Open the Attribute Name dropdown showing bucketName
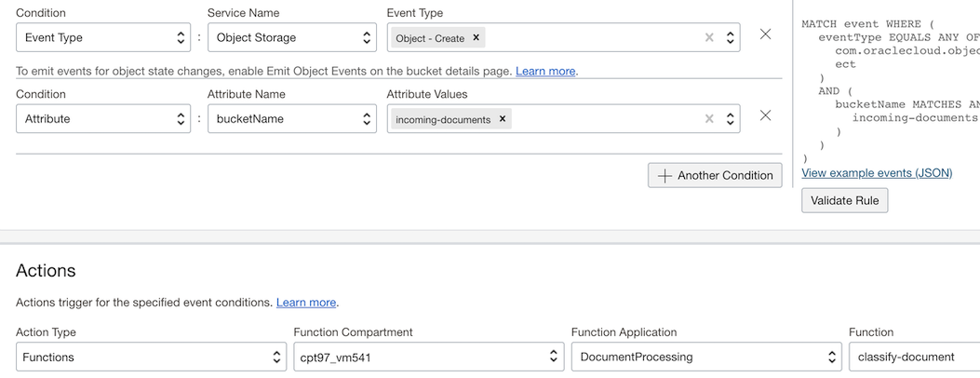Viewport: 980px width, 378px height. pyautogui.click(x=291, y=119)
